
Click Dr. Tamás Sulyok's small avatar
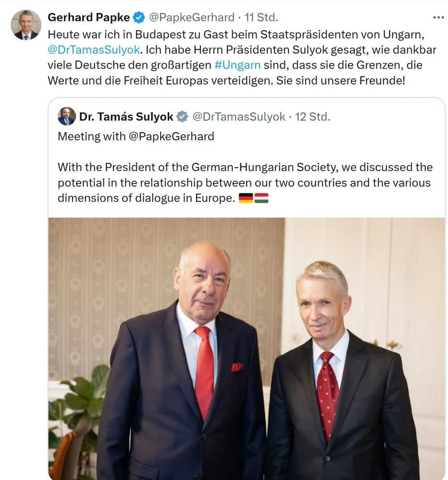click(x=67, y=116)
